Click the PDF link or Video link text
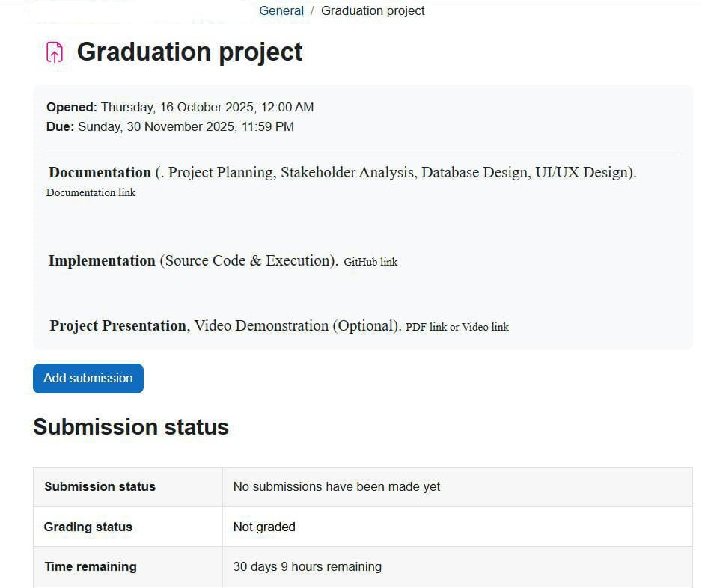The height and width of the screenshot is (588, 702). coord(457,327)
